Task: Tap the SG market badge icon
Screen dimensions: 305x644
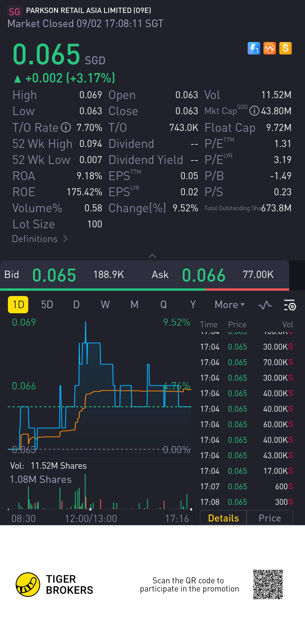Action: point(14,12)
